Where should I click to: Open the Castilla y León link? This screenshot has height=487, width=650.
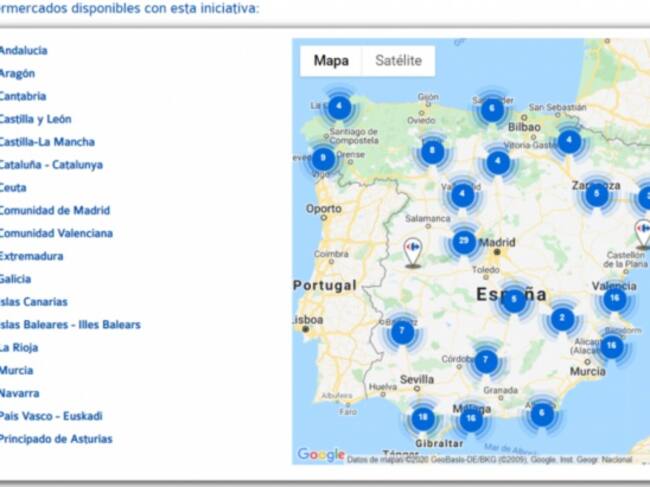35,119
